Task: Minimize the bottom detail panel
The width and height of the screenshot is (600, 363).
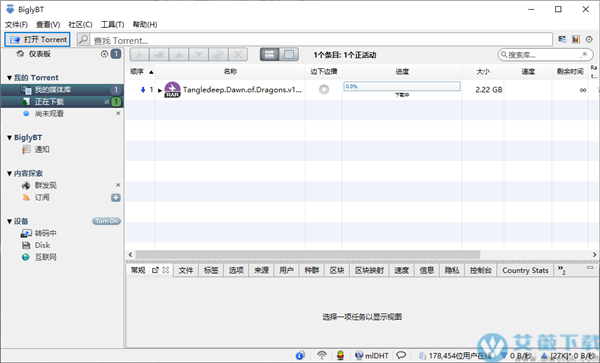Action: pyautogui.click(x=590, y=268)
